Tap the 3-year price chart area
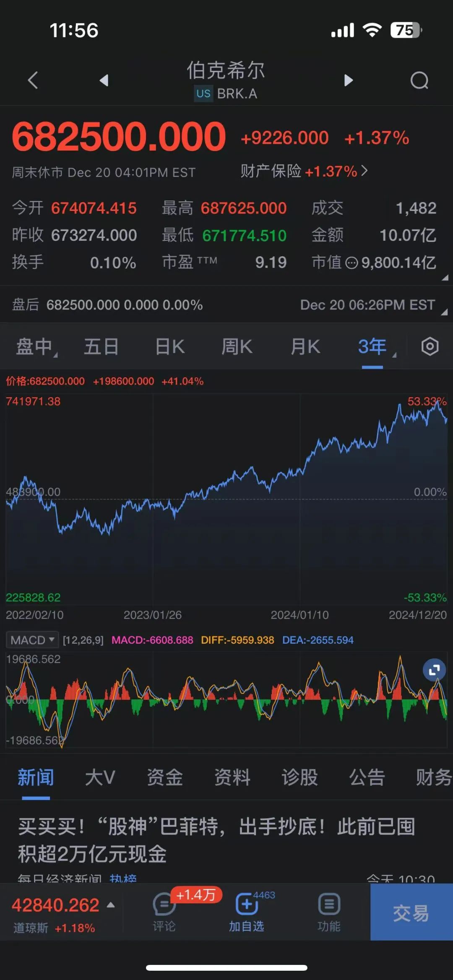Viewport: 453px width, 980px height. pos(226,499)
